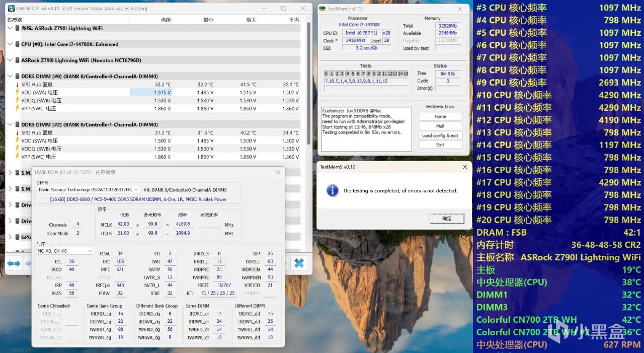Click the DRAM : FSB 42:1 overlay row

point(558,232)
